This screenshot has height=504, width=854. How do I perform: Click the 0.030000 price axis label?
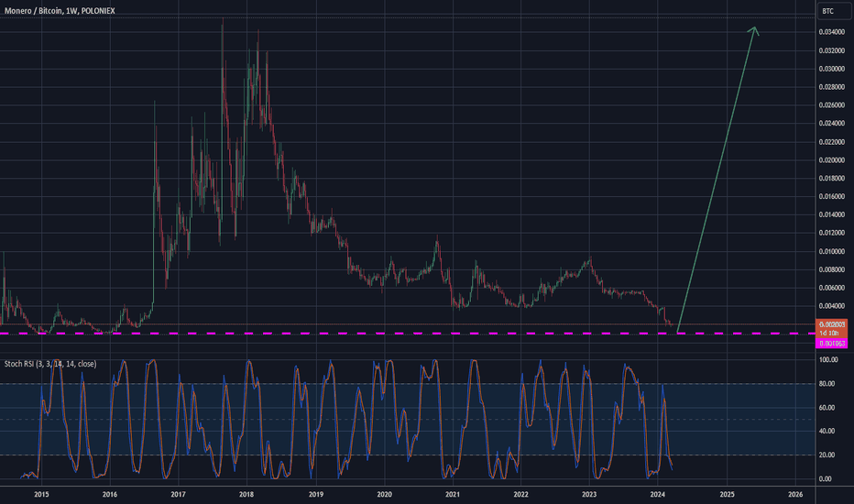pyautogui.click(x=832, y=69)
